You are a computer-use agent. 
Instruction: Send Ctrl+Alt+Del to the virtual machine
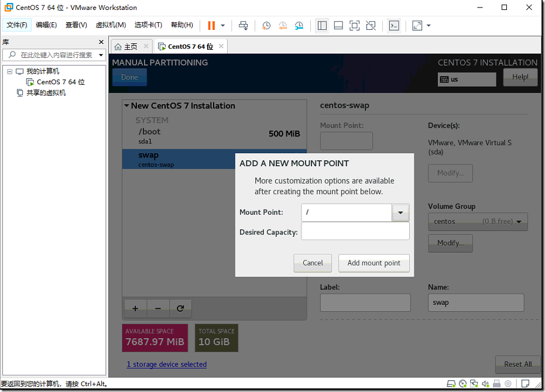[244, 25]
